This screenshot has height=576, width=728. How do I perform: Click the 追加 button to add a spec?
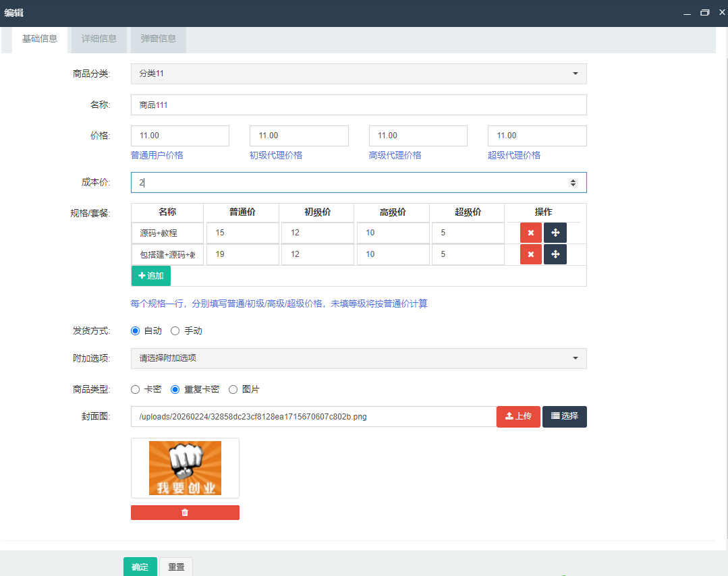point(150,276)
